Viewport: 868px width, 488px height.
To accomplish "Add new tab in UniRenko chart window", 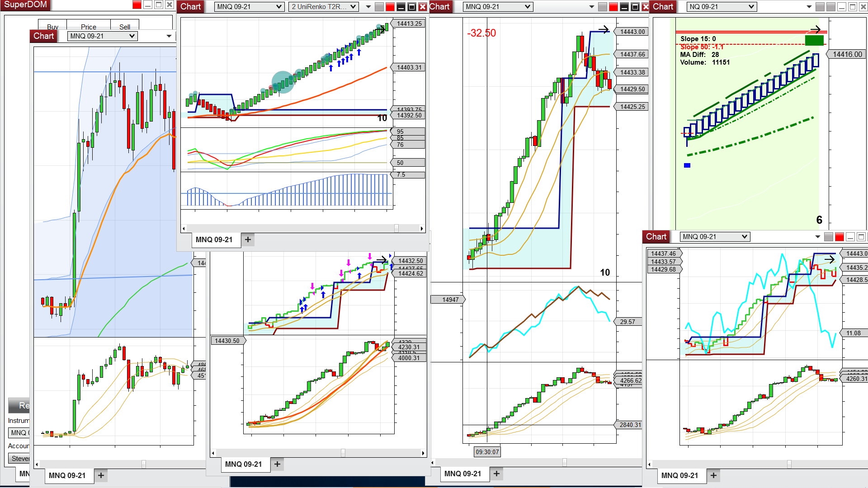I will (248, 239).
